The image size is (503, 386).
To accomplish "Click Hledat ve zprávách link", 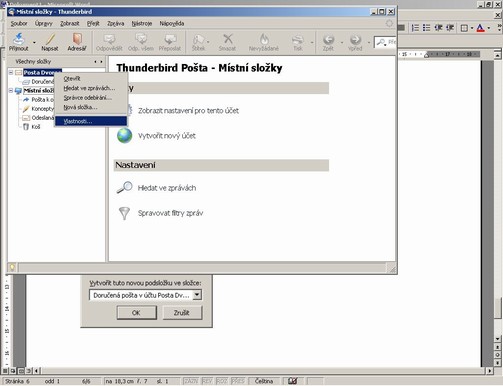I will click(x=167, y=188).
